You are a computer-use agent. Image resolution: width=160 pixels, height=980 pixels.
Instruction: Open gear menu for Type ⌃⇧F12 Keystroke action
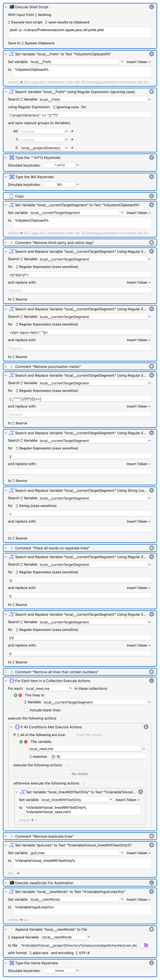151,158
